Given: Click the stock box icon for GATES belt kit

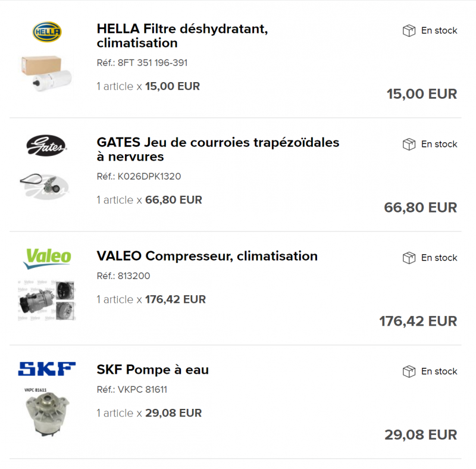Looking at the screenshot, I should tap(409, 144).
